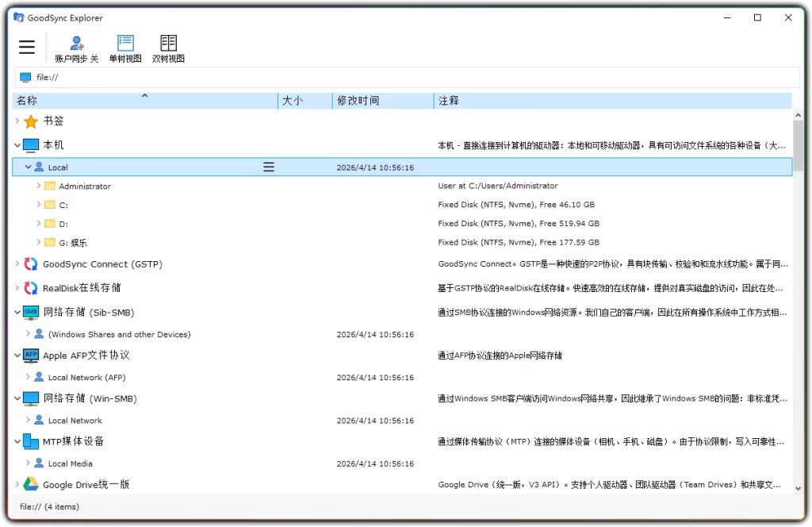The height and width of the screenshot is (527, 812).
Task: Click the RealDisk在线存储 icon
Action: coord(29,288)
